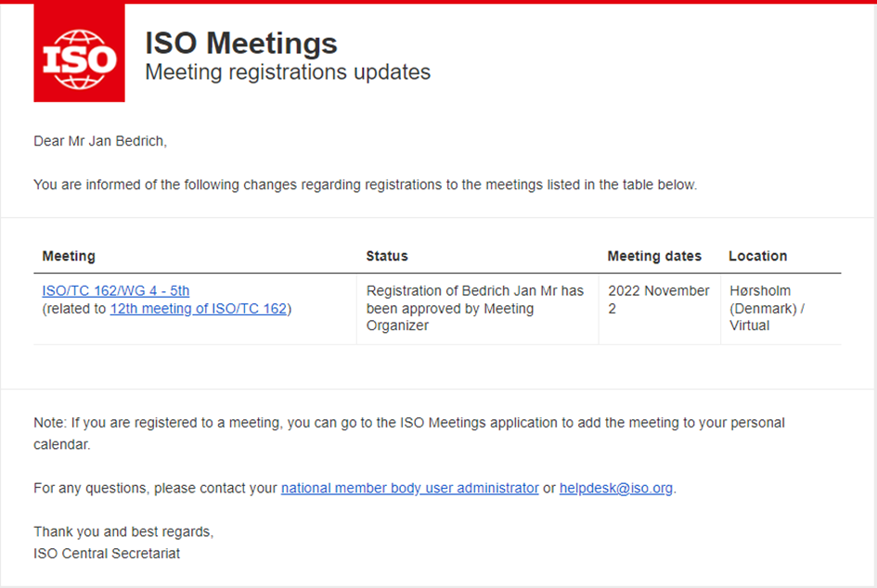This screenshot has width=877, height=588.
Task: Select the Meeting column header
Action: 69,256
